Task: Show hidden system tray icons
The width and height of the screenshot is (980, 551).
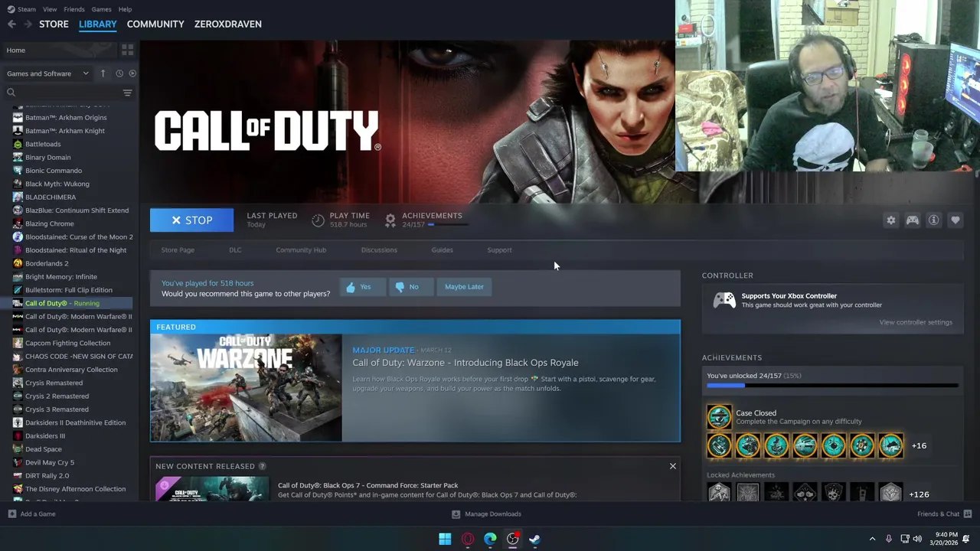Action: click(872, 539)
